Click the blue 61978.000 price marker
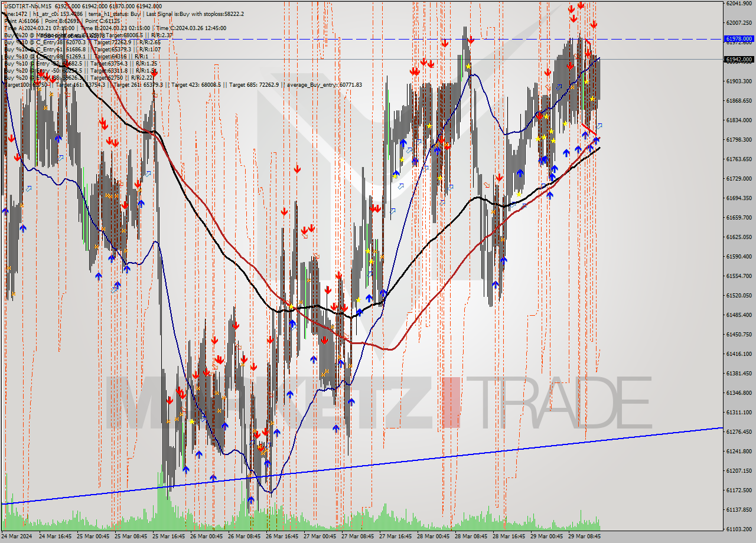Screen dimensions: 756x543 pos(739,39)
